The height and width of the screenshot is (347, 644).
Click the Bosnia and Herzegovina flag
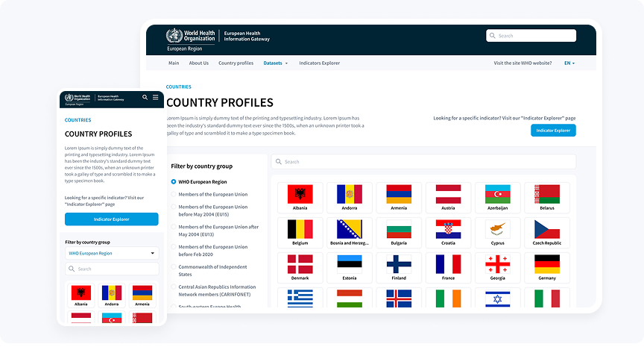(349, 233)
